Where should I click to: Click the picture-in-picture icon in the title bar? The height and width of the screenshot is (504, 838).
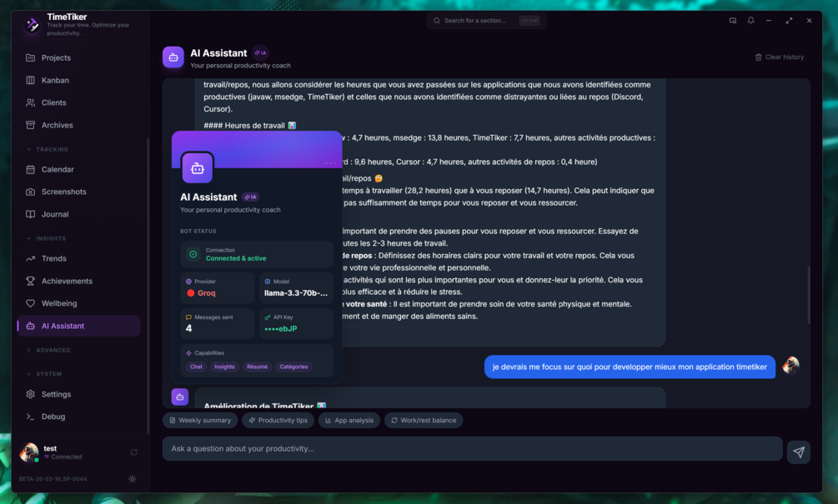(x=733, y=20)
